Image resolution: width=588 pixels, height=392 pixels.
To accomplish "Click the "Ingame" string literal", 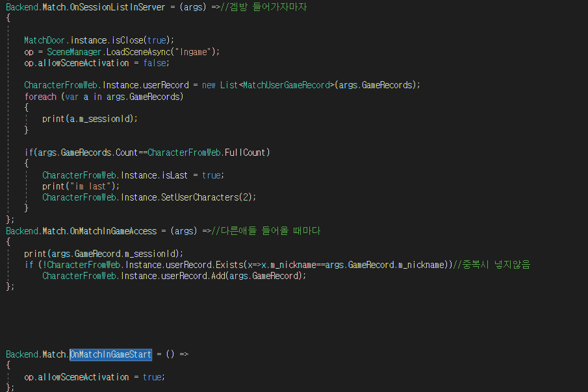I will point(193,52).
